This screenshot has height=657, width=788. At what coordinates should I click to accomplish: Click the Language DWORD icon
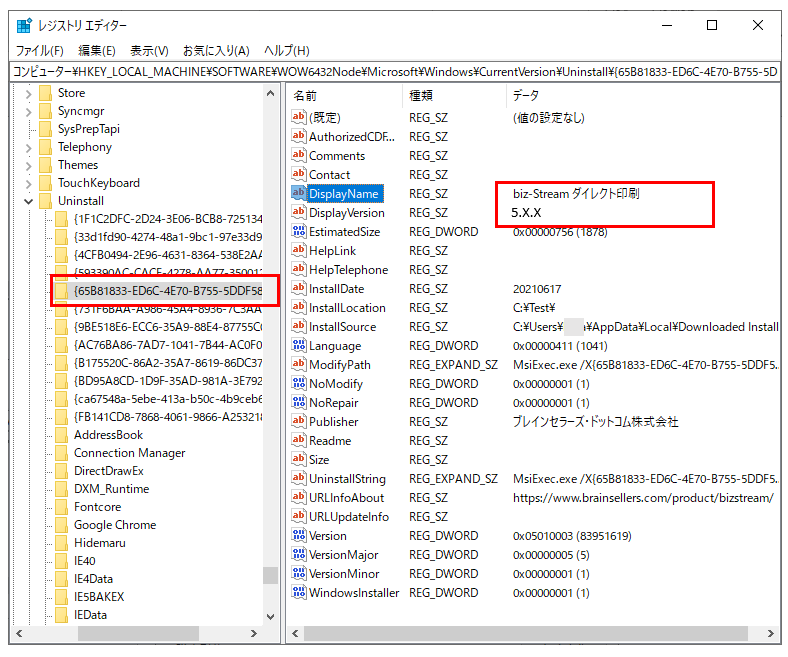(299, 345)
